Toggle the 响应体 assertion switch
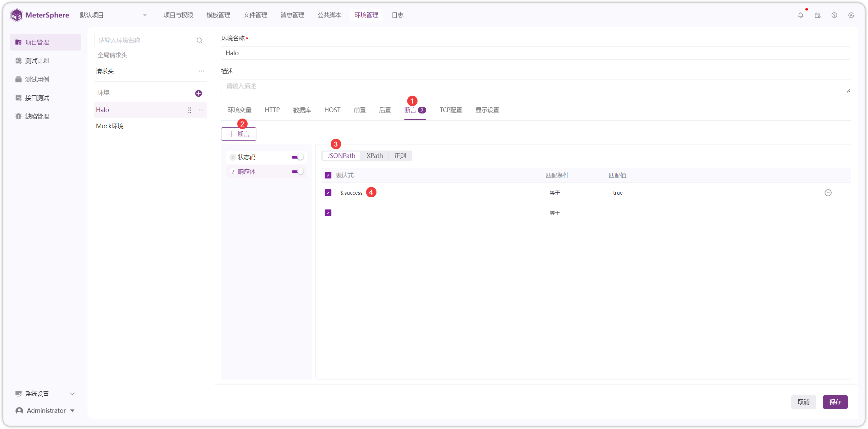 click(297, 171)
